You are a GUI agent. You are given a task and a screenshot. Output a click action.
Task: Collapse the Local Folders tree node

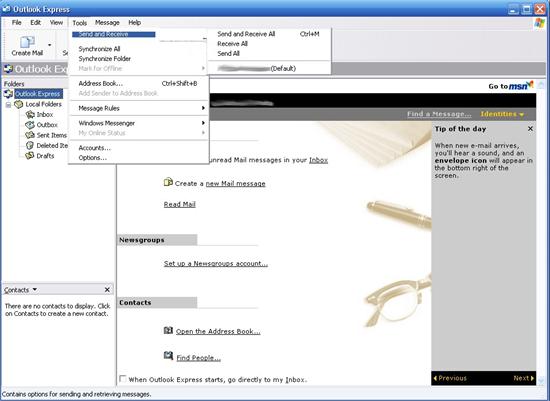(x=8, y=105)
